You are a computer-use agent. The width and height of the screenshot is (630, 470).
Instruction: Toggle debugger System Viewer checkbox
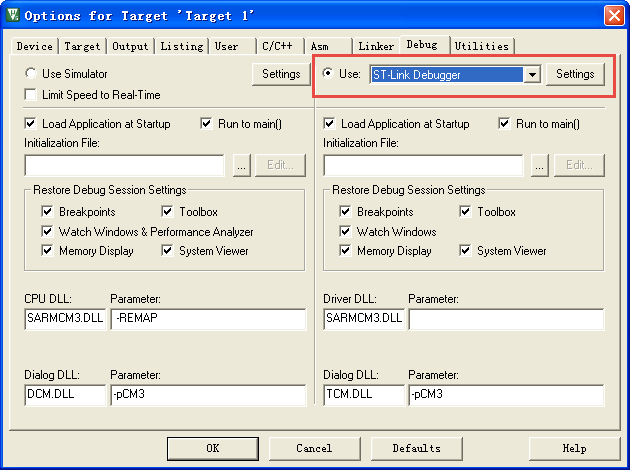point(465,251)
